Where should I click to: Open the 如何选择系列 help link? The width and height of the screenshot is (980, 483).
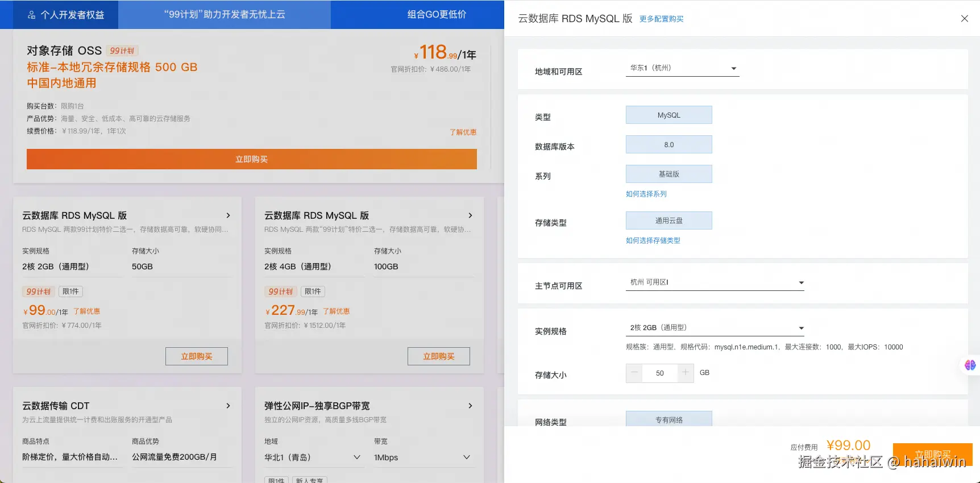[x=646, y=194]
